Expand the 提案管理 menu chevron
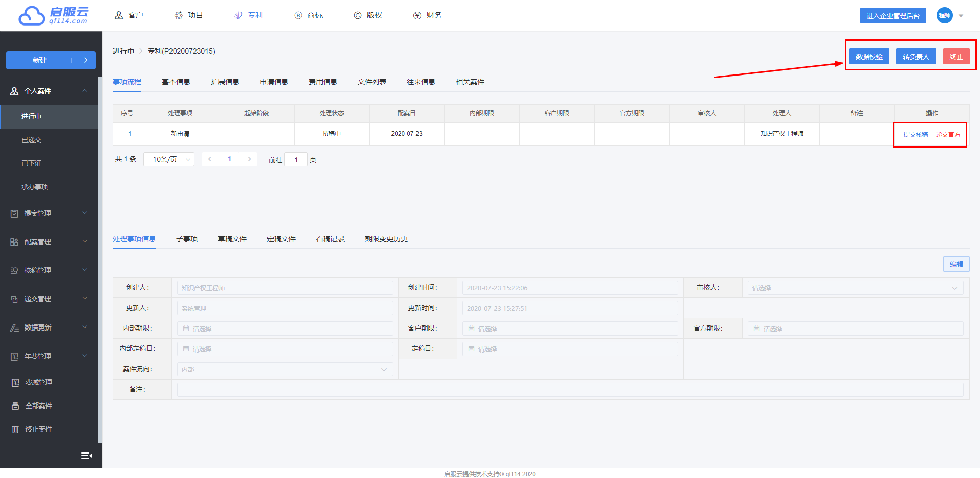Image resolution: width=980 pixels, height=478 pixels. 85,213
